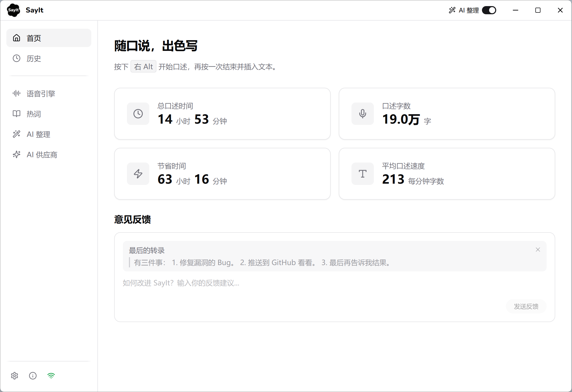Maximize the SayIt window
The image size is (572, 392).
point(538,10)
